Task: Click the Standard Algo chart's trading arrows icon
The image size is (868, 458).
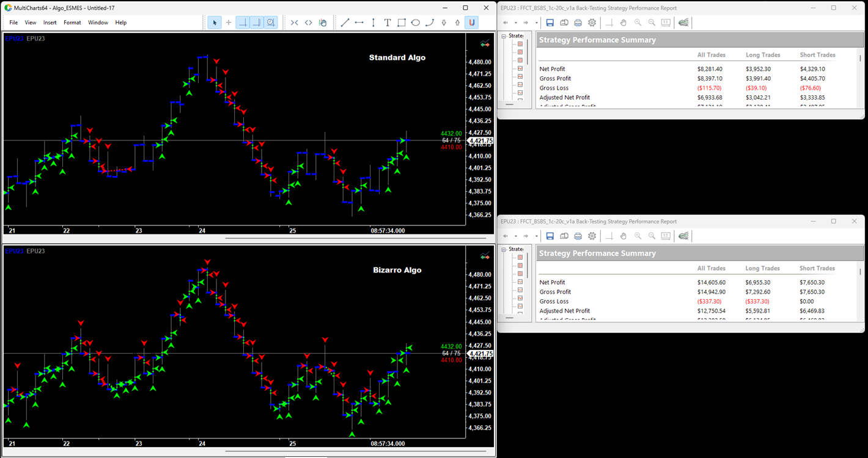Action: 485,43
